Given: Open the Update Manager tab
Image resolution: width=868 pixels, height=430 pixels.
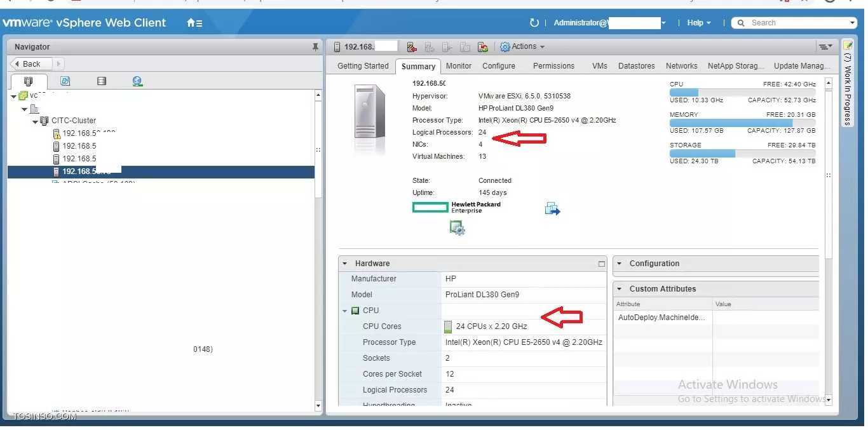Looking at the screenshot, I should point(802,66).
